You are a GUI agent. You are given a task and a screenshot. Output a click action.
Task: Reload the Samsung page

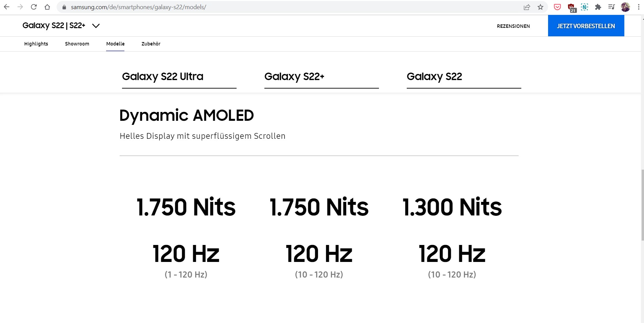click(34, 7)
